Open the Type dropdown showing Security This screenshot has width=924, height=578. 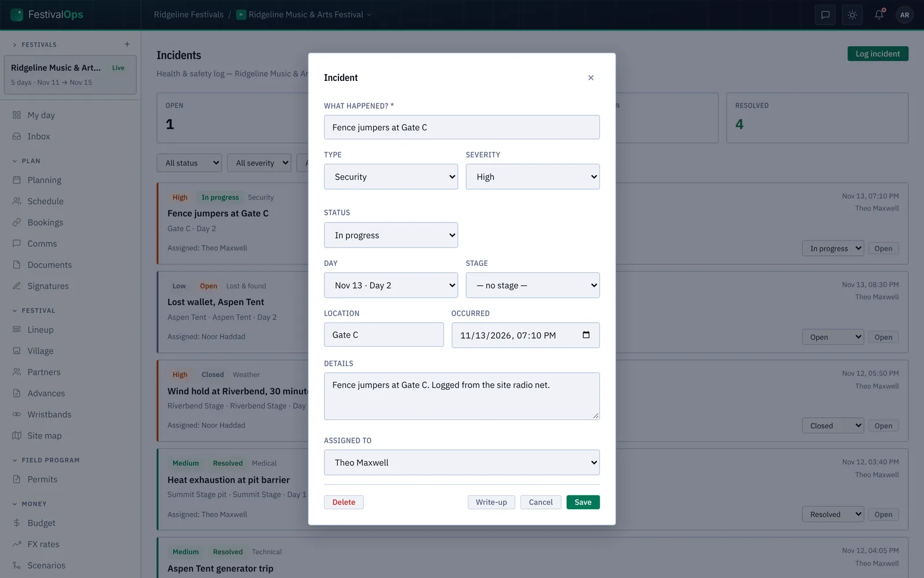coord(391,177)
